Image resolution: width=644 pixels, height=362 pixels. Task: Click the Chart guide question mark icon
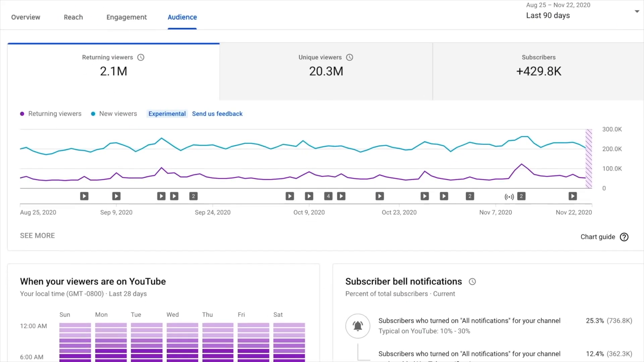[624, 237]
